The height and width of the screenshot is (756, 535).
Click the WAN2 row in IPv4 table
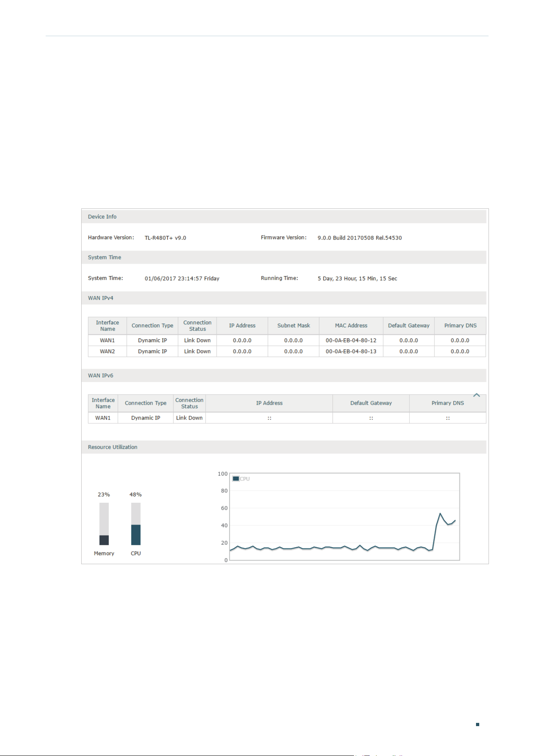[x=287, y=351]
